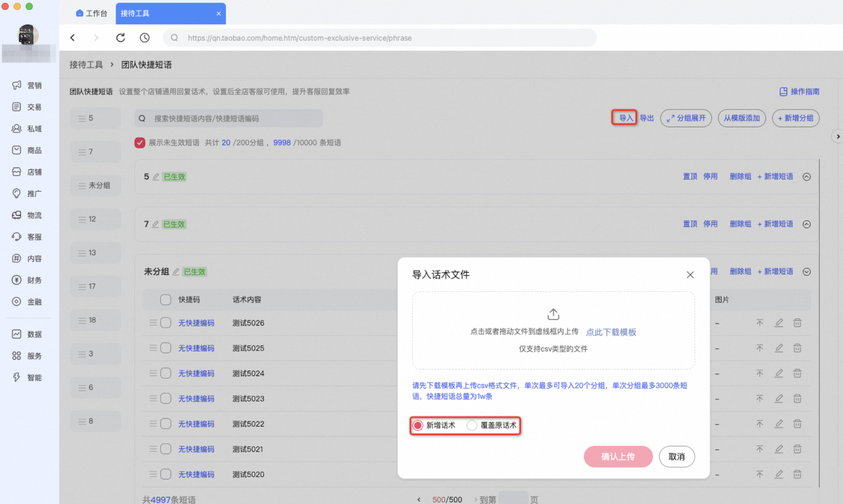
Task: Click the 从模版添加 button
Action: point(742,118)
